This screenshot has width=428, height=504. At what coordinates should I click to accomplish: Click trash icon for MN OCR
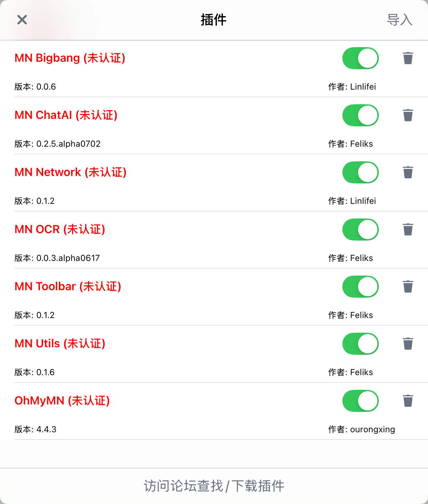click(408, 230)
